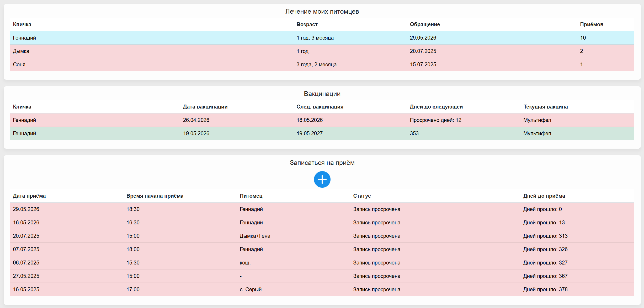Click the Статус column header

(362, 196)
